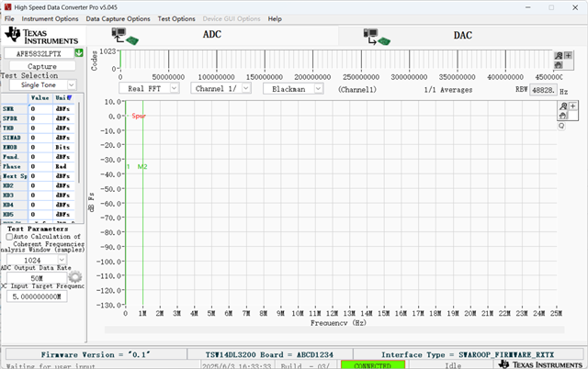Viewport: 588px width, 369px height.
Task: Click the blue icon in the Unit column header
Action: tap(70, 98)
